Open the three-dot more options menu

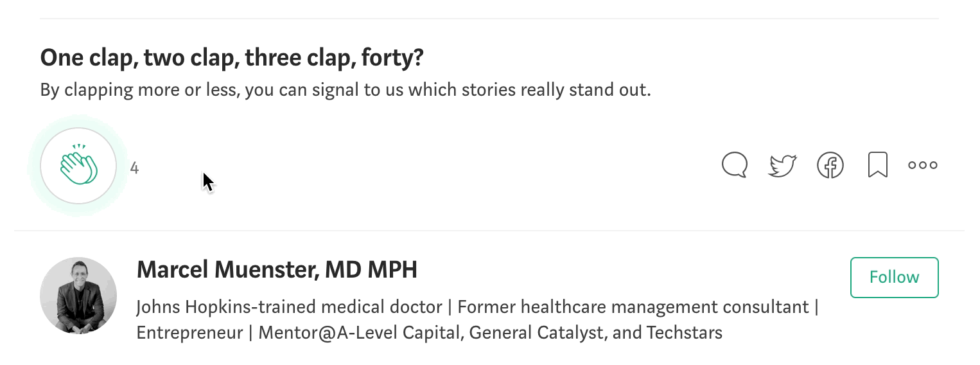(923, 165)
